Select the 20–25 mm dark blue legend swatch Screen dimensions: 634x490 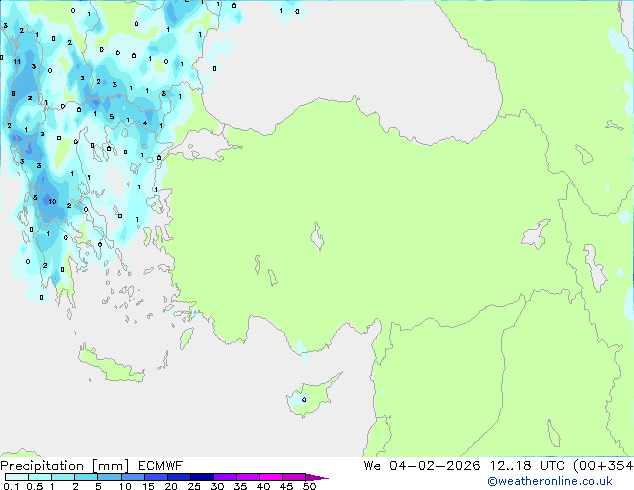tap(182, 477)
